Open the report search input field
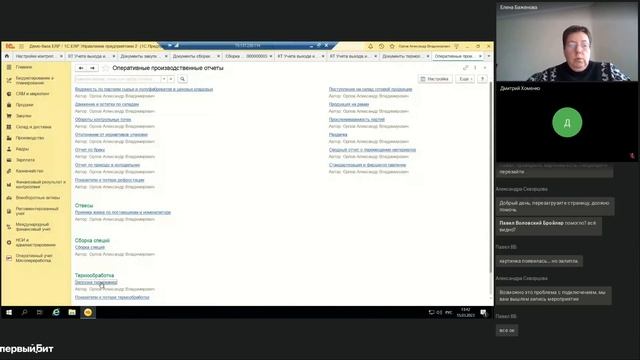The height and width of the screenshot is (360, 640). pyautogui.click(x=118, y=79)
